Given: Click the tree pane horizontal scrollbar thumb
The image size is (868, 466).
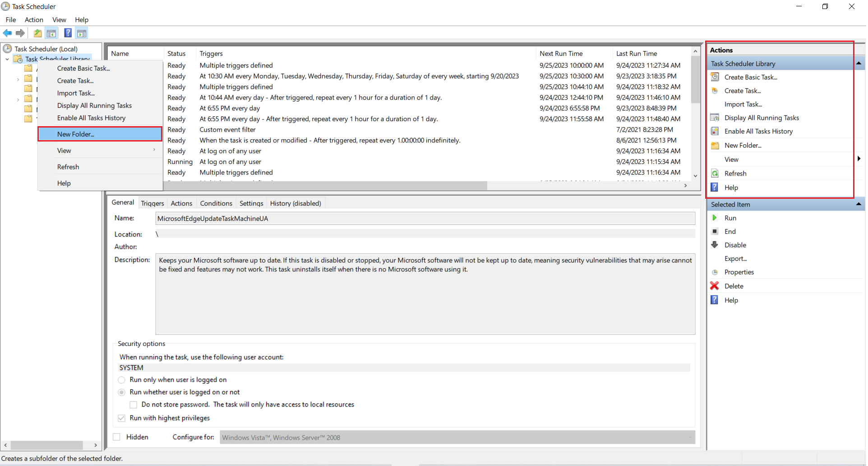Looking at the screenshot, I should click(47, 445).
